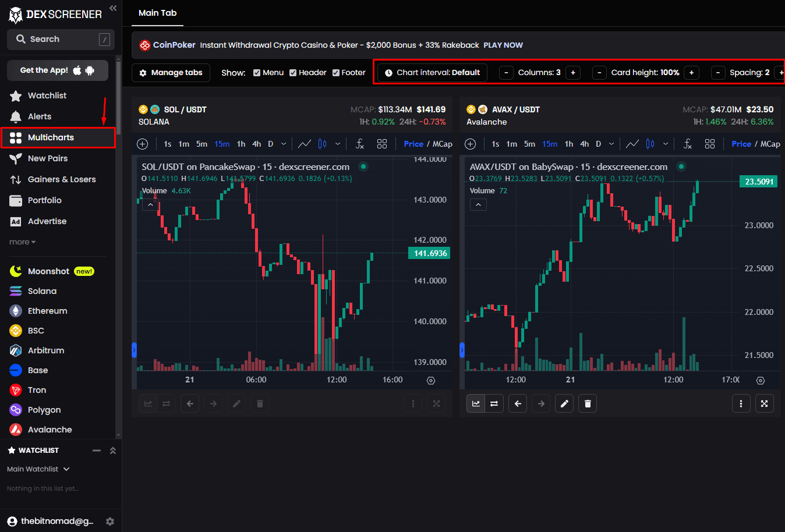Open chart type dropdown on SOL chart
785x532 pixels.
[x=338, y=144]
